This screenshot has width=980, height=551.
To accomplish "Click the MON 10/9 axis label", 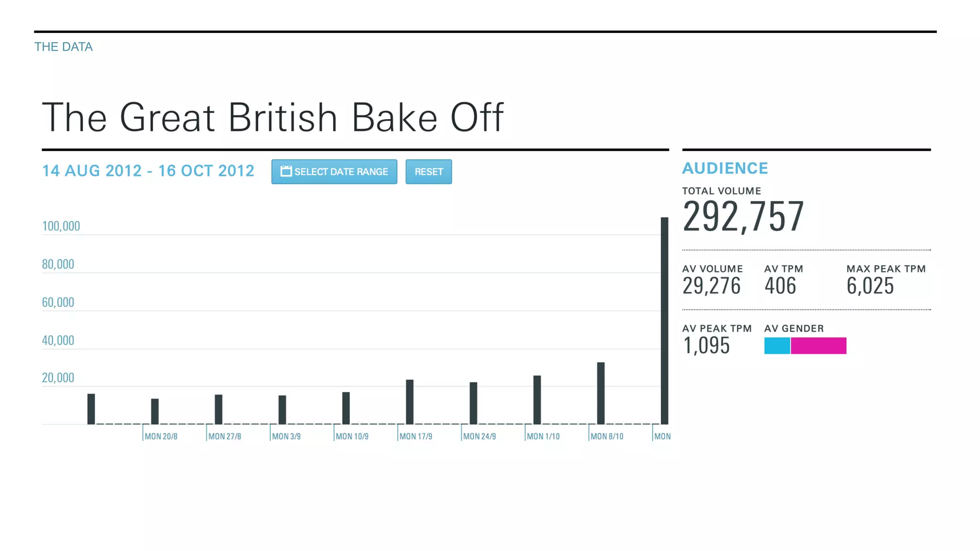I will [x=352, y=436].
